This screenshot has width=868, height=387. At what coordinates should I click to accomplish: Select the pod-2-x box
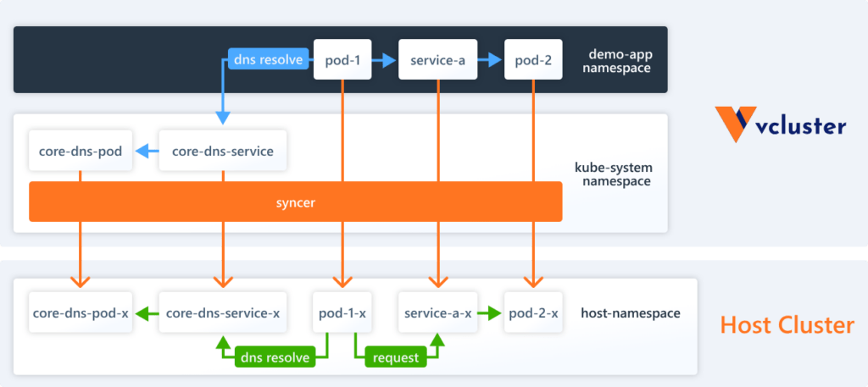pyautogui.click(x=533, y=312)
